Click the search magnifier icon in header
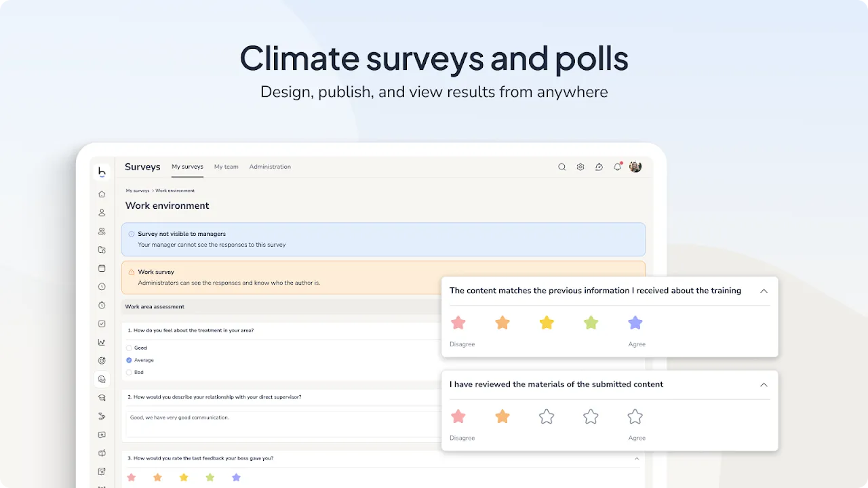This screenshot has width=868, height=488. (561, 167)
